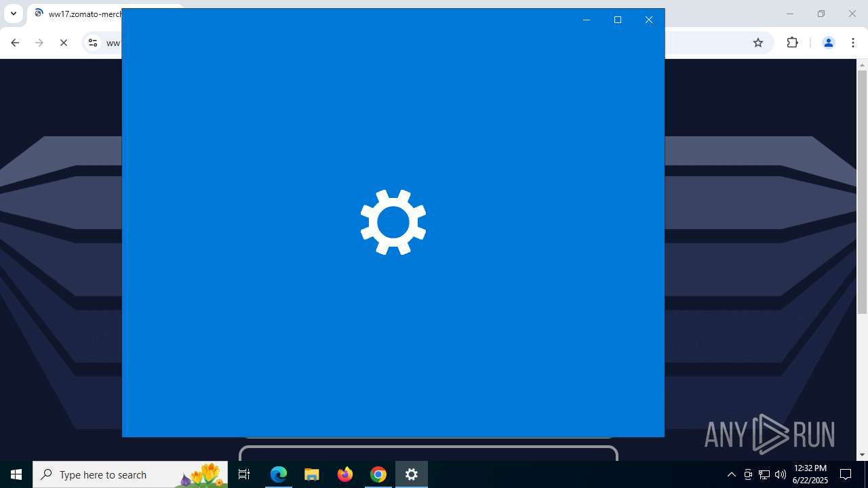
Task: Open site information icon in address bar
Action: 93,43
